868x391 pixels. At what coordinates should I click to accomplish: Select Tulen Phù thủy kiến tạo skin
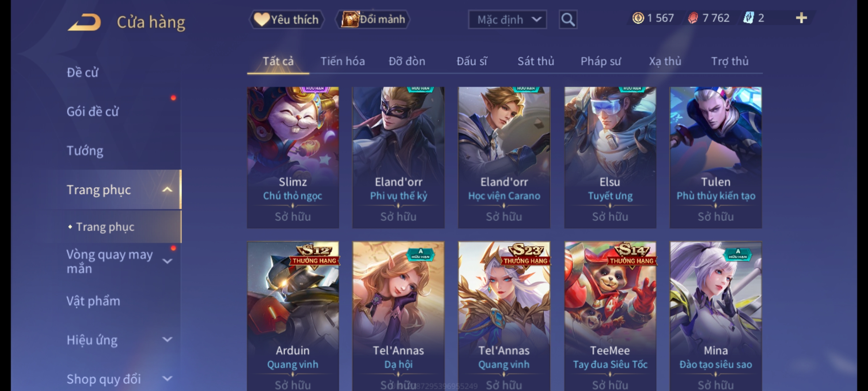[x=716, y=157]
